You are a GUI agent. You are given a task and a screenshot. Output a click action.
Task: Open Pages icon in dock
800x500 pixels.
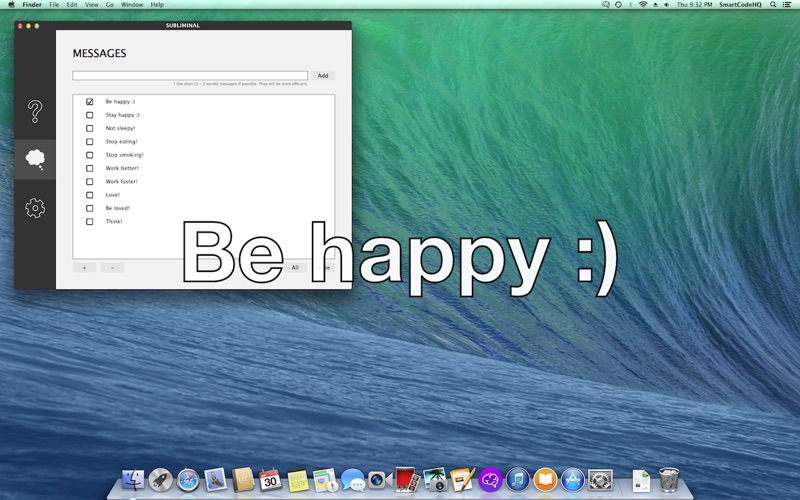(x=463, y=480)
